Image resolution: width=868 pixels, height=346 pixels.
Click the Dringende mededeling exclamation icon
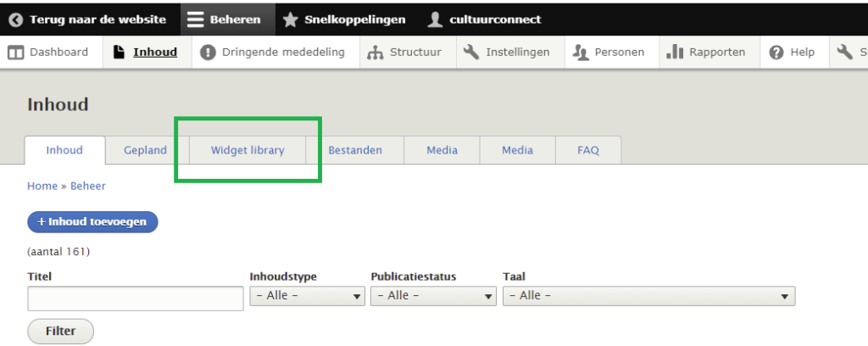[x=208, y=53]
